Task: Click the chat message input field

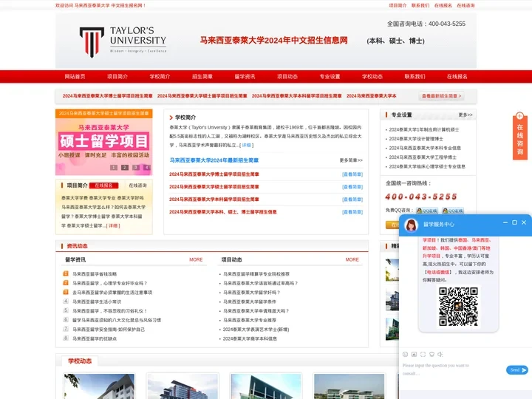Action: click(x=453, y=370)
